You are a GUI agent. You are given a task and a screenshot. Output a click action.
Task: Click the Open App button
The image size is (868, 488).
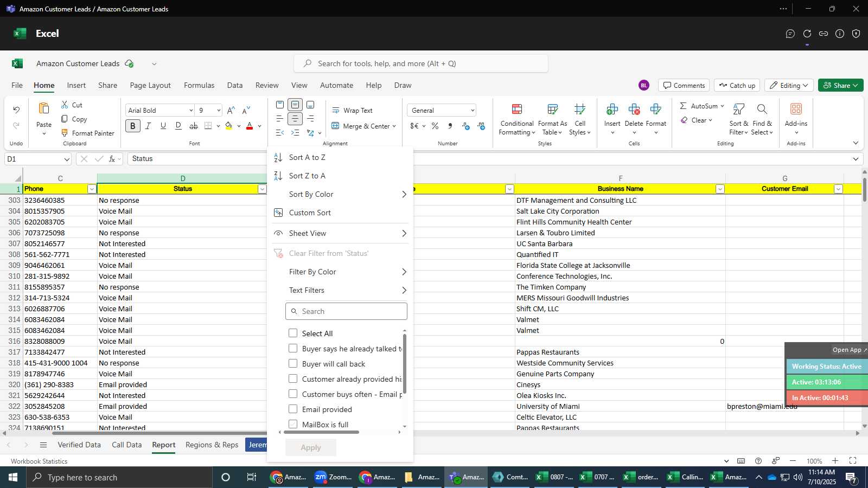point(849,350)
